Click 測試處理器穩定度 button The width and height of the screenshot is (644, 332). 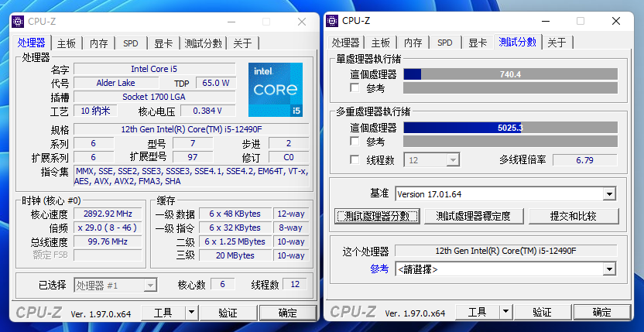click(x=474, y=216)
